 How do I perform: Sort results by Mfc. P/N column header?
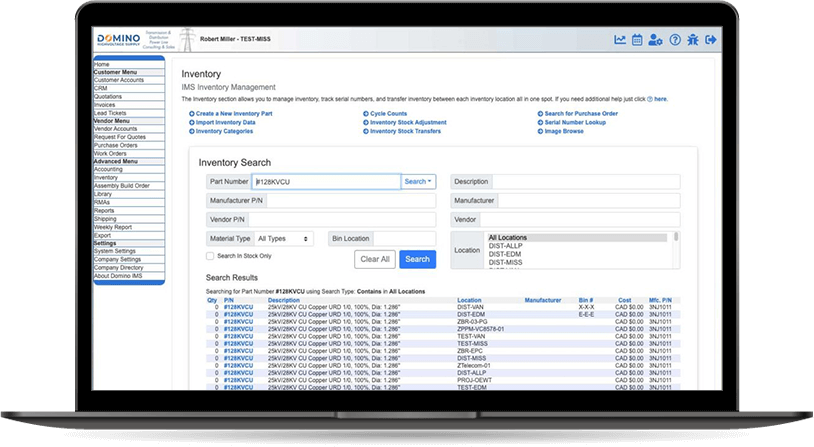[660, 300]
